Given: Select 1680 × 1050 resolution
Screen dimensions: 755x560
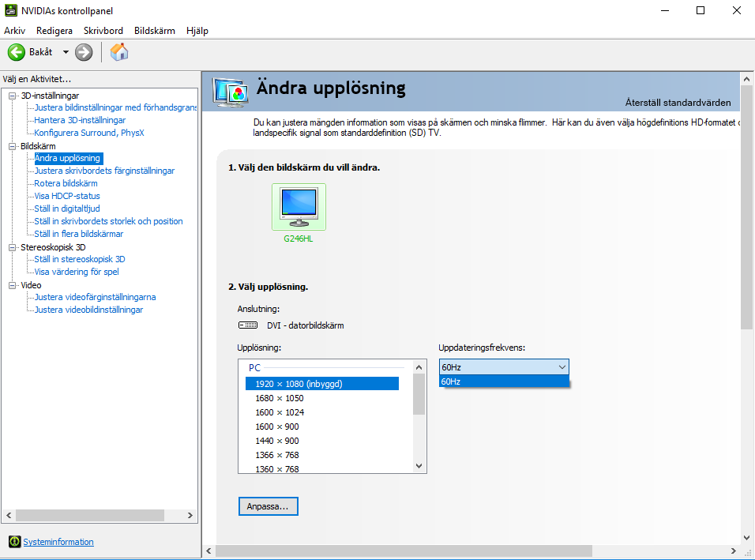Looking at the screenshot, I should pos(280,398).
